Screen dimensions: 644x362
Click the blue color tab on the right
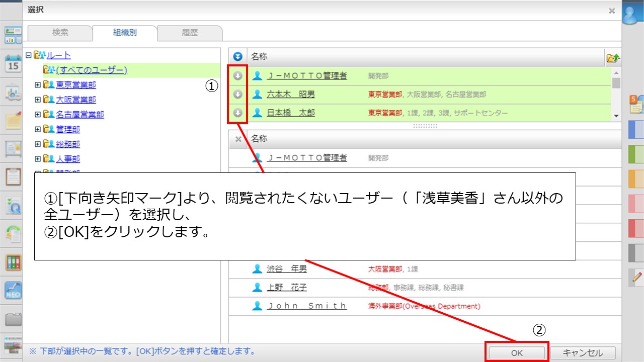coord(636,130)
